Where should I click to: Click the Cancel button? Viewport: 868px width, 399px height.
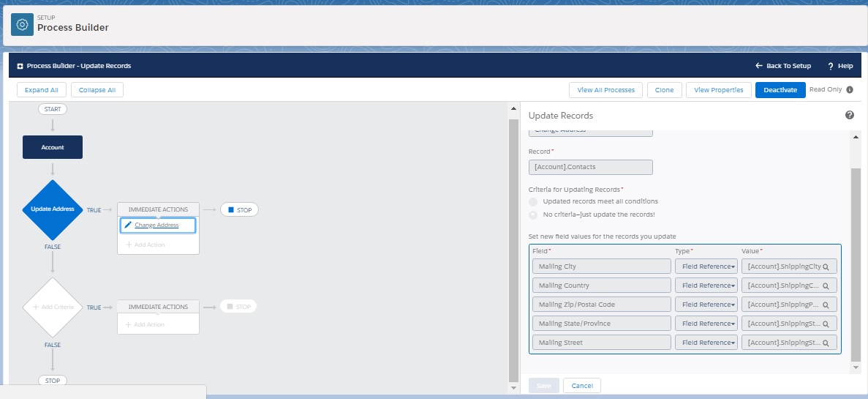tap(582, 386)
